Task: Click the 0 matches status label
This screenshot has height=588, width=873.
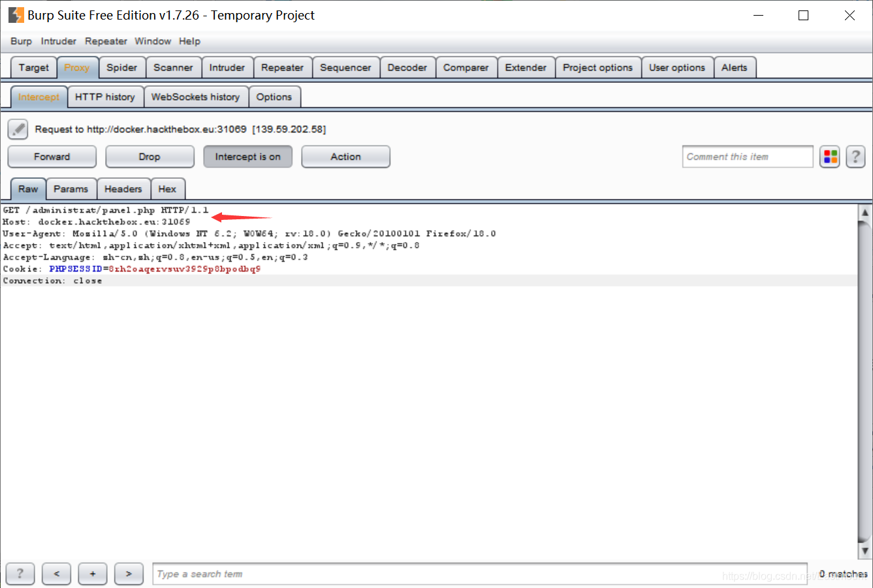Action: click(843, 574)
